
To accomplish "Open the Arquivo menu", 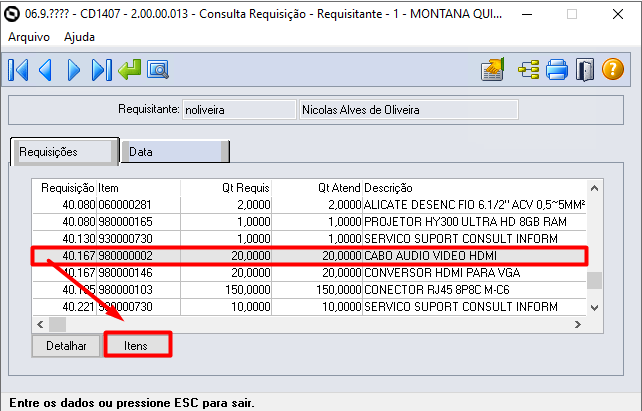I will [30, 36].
